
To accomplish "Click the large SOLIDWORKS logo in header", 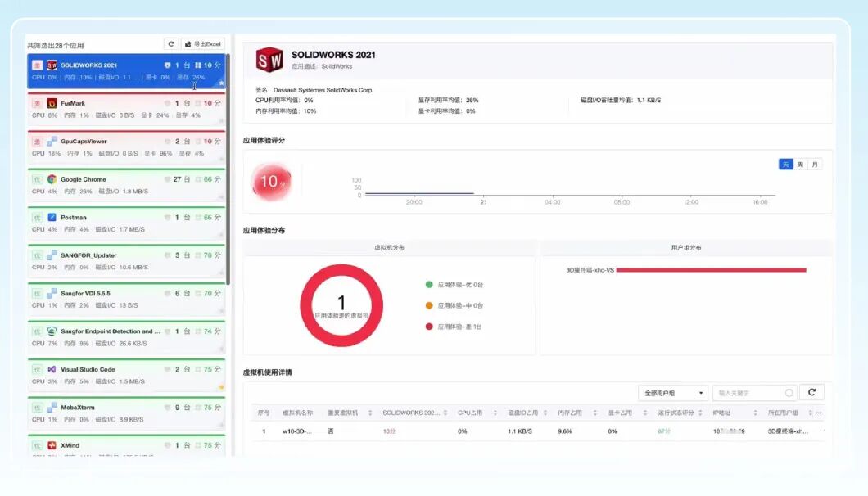I will pos(269,60).
